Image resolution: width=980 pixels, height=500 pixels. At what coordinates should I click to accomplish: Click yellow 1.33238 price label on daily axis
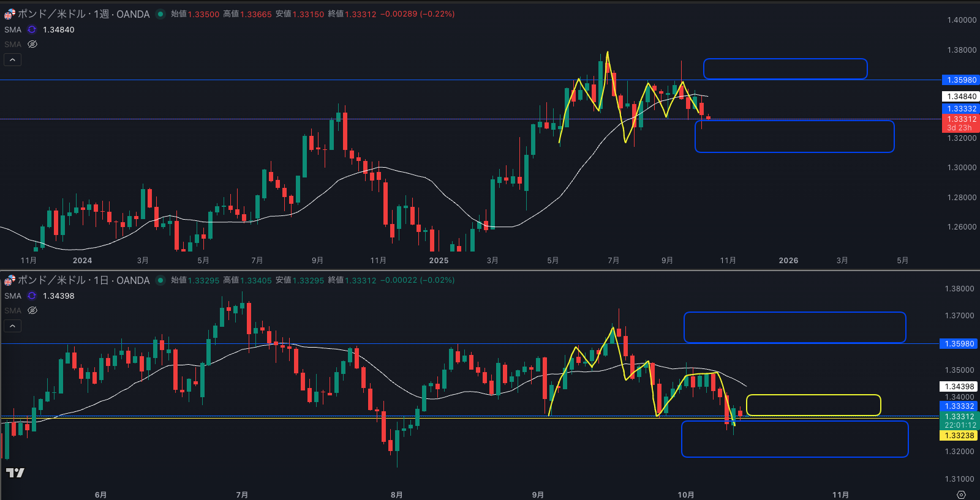(x=959, y=436)
